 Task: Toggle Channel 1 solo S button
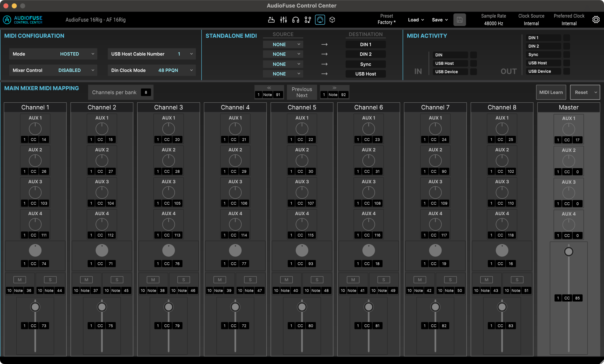[50, 280]
